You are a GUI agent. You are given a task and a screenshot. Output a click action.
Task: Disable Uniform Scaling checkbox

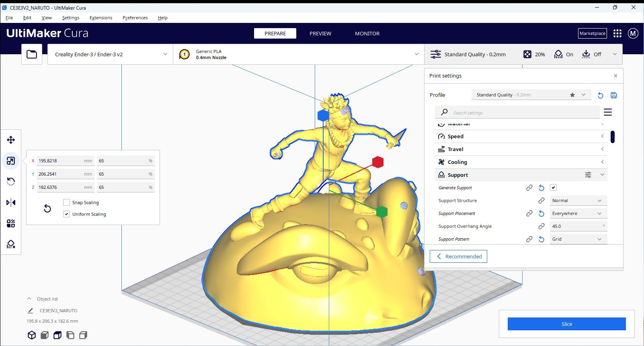(67, 214)
